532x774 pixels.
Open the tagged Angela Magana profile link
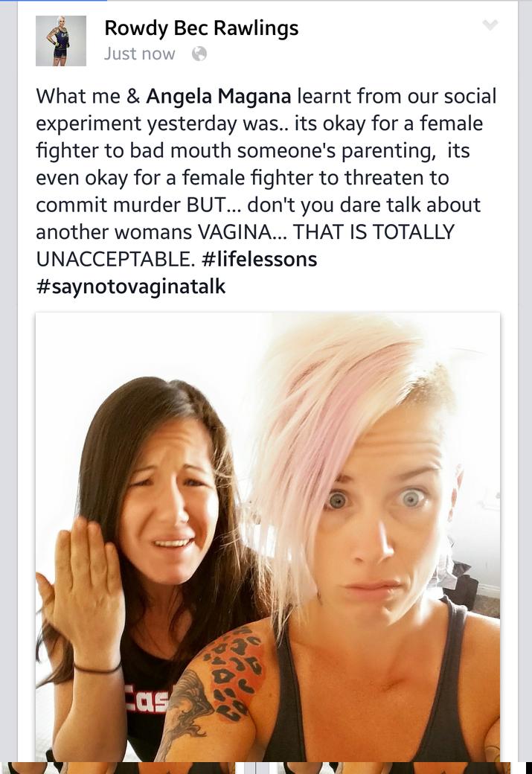[219, 96]
